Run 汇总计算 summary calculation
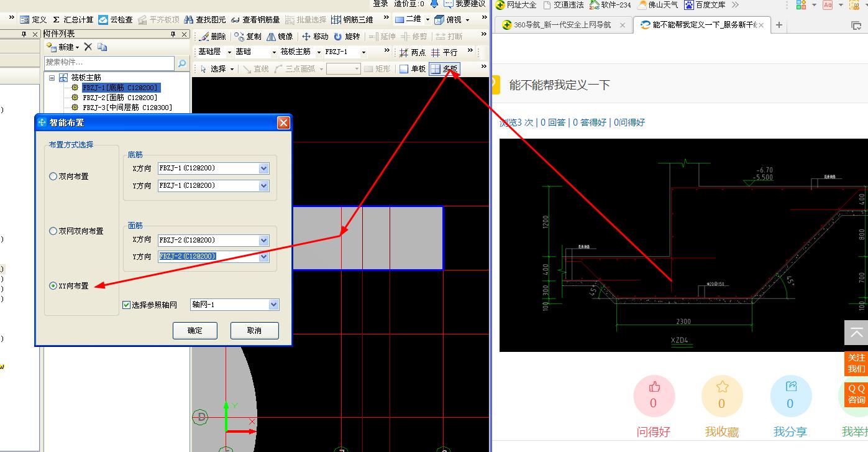The image size is (868, 452). click(x=73, y=19)
